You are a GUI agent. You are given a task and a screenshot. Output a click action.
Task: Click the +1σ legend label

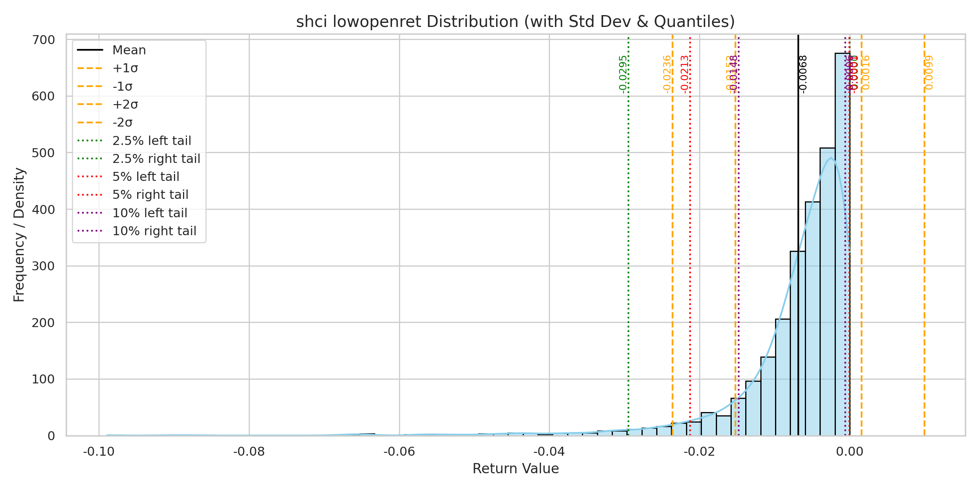(125, 68)
